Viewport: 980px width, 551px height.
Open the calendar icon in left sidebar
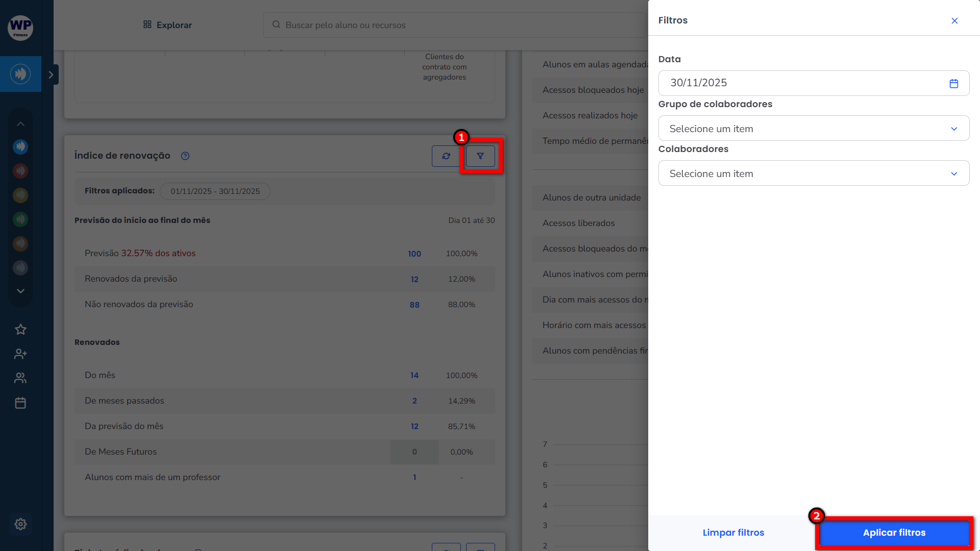(20, 403)
